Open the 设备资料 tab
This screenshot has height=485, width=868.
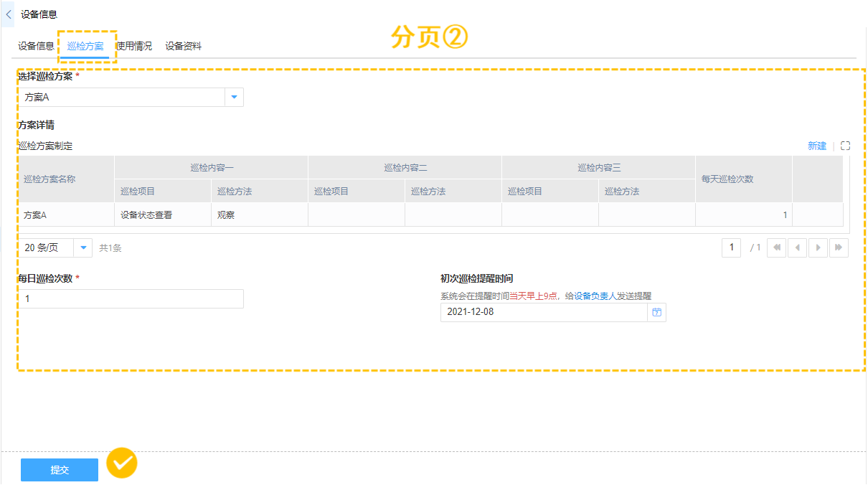point(183,46)
